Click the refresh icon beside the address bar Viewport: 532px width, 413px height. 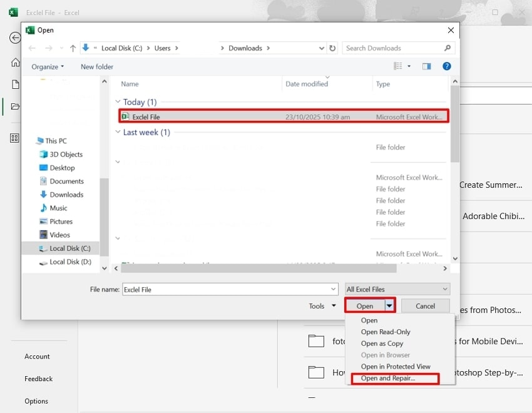point(332,48)
